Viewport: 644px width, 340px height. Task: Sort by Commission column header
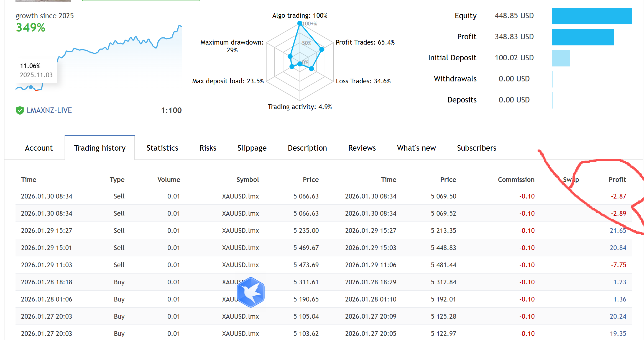point(516,180)
